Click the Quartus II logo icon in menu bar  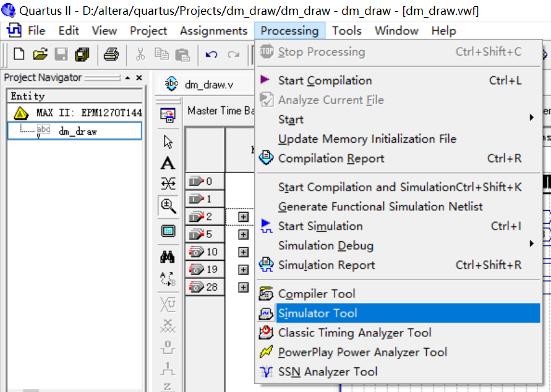tap(14, 30)
